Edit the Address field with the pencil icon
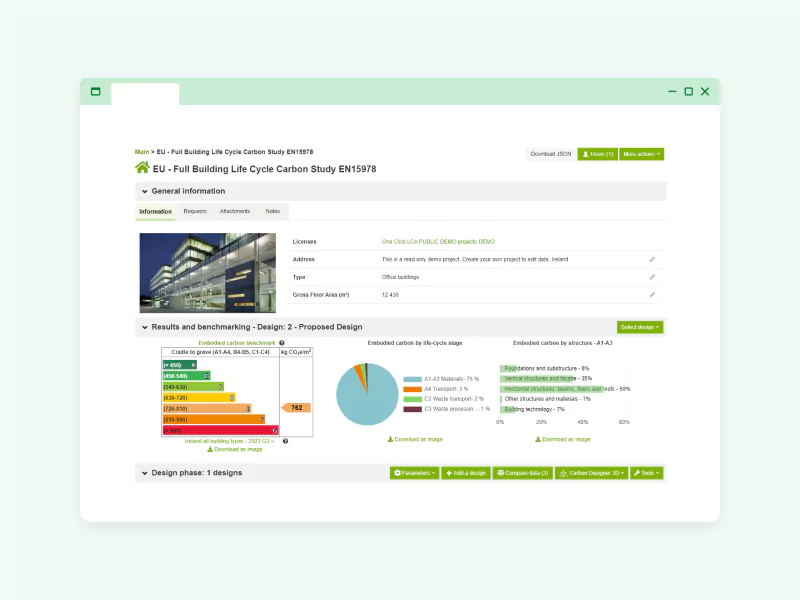Image resolution: width=800 pixels, height=600 pixels. pyautogui.click(x=652, y=259)
